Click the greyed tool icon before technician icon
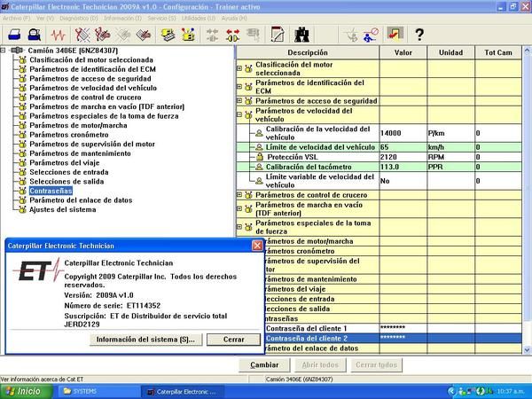The width and height of the screenshot is (532, 399). (x=351, y=35)
